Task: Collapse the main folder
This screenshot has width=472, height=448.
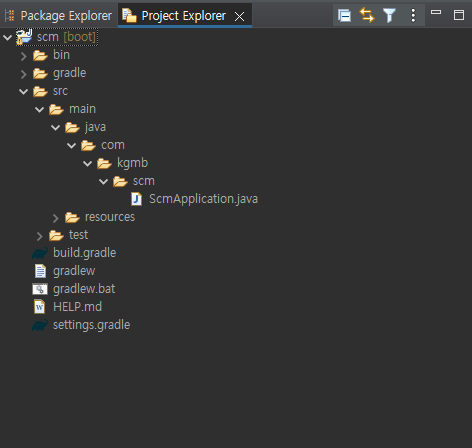Action: (x=39, y=109)
